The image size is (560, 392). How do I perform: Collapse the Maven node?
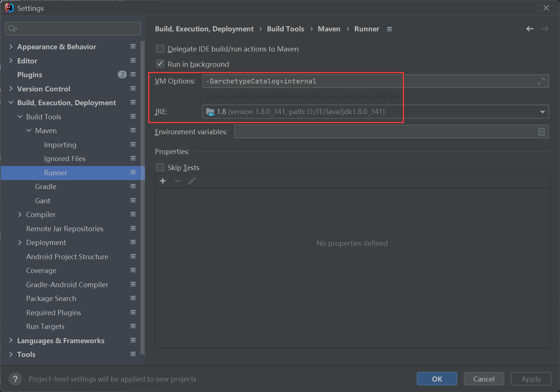29,131
